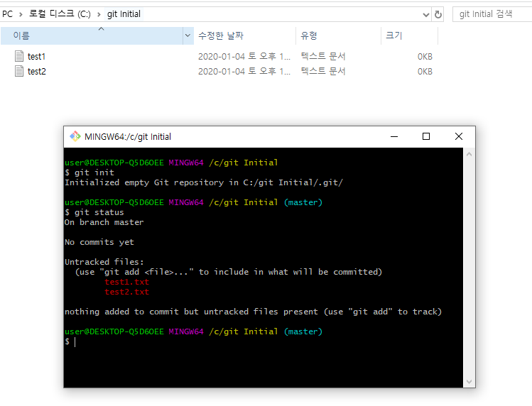Go to 로컬 디스크 (C:) in breadcrumb

tap(60, 14)
